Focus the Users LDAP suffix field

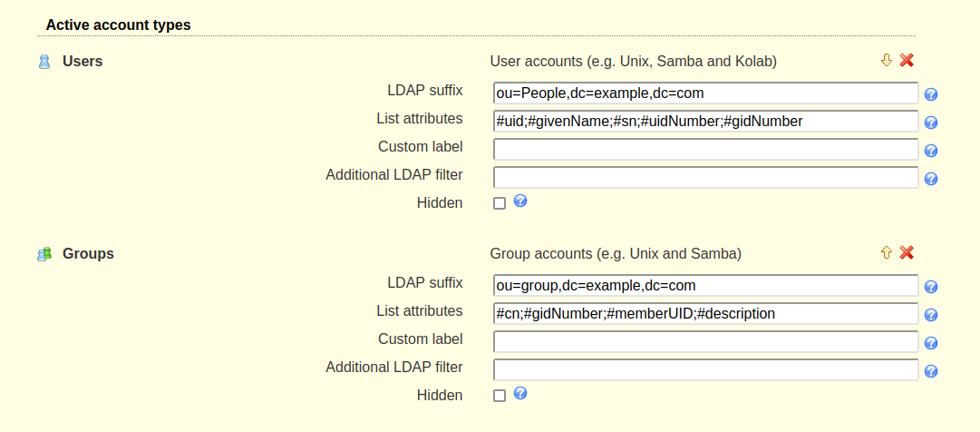coord(705,93)
